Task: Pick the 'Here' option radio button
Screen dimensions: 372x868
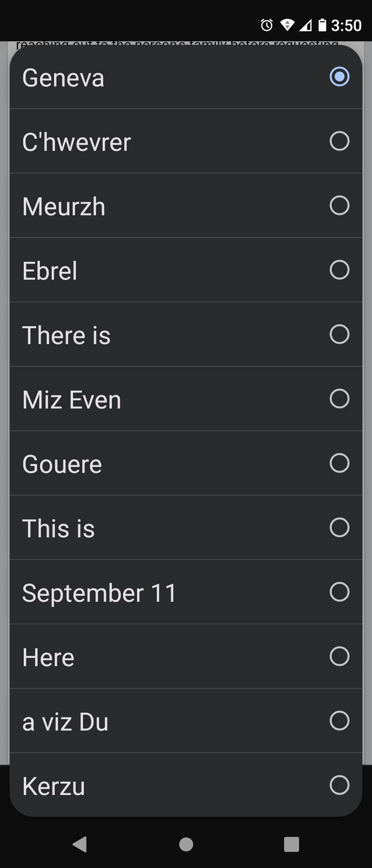Action: click(x=339, y=656)
